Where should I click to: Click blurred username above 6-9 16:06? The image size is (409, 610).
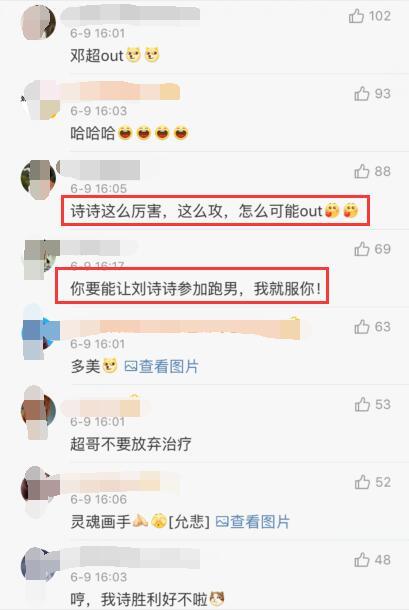coord(121,480)
